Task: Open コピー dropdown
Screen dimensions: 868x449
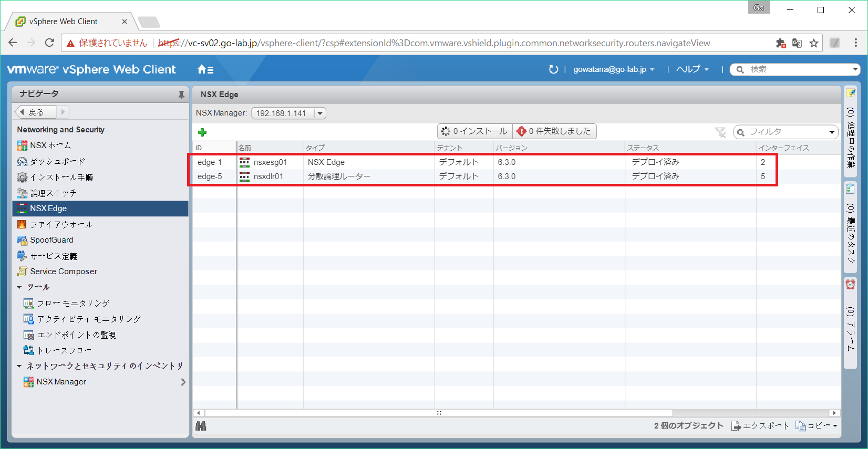Action: click(x=817, y=426)
